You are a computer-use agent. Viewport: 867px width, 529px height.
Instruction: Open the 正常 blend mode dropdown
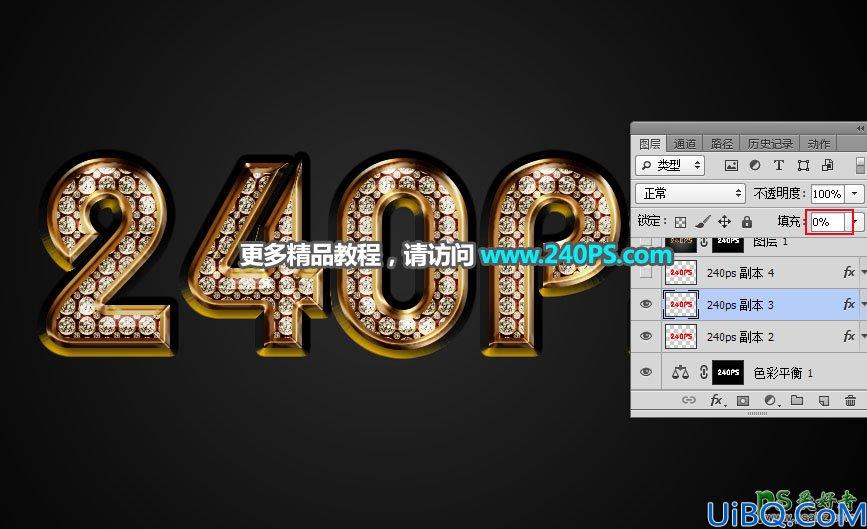point(691,193)
